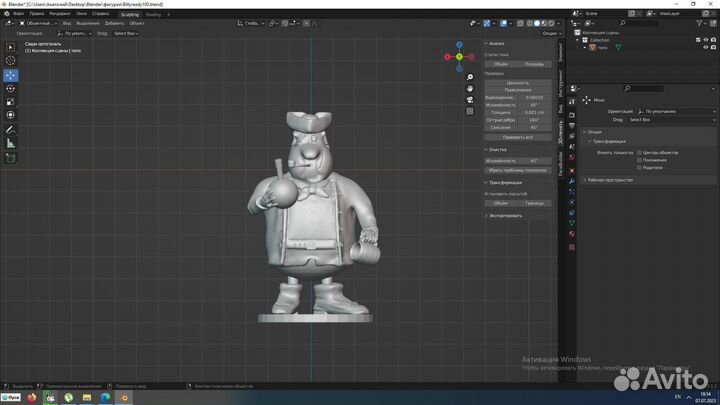Image resolution: width=720 pixels, height=405 pixels.
Task: Open the Drag "Select Box" dropdown in header
Action: pos(126,33)
